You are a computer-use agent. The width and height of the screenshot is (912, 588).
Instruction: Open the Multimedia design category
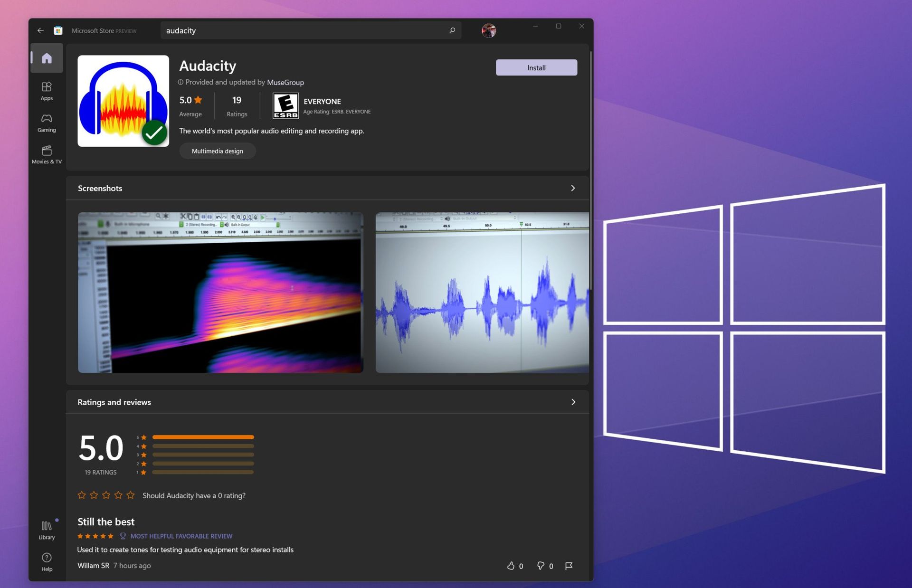[x=217, y=151]
